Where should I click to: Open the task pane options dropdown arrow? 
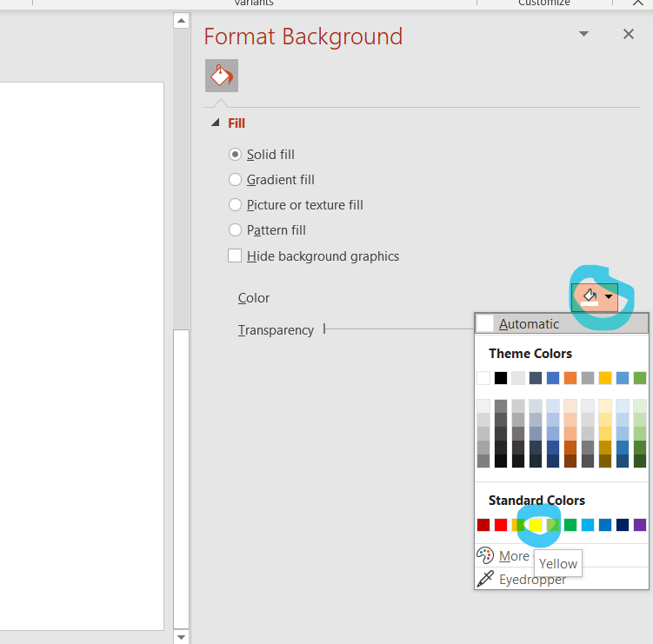click(x=583, y=35)
